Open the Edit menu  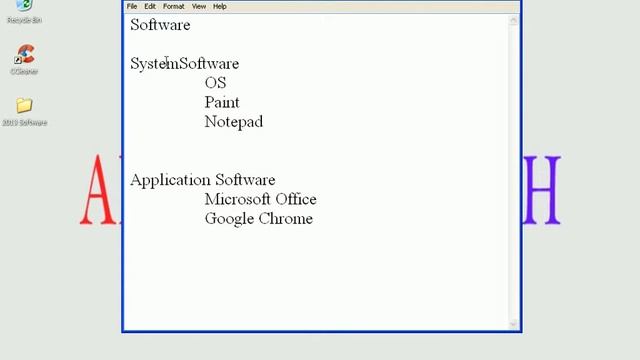(x=150, y=7)
